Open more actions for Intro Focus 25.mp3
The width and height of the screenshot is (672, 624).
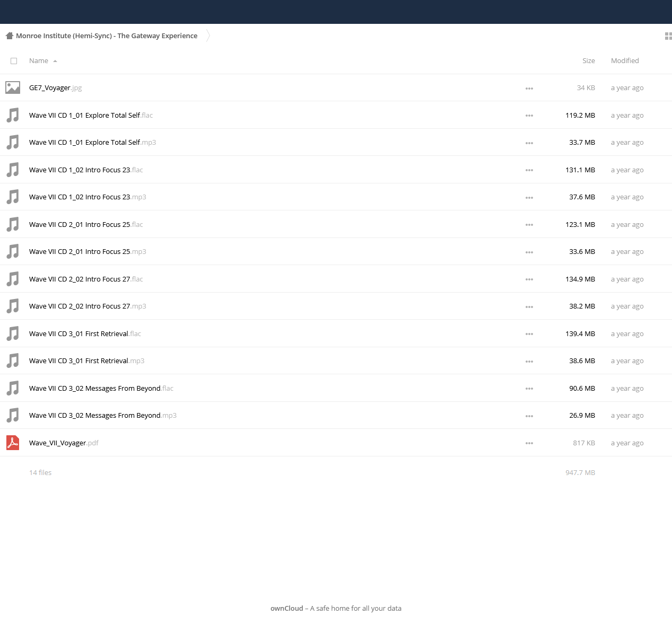(529, 252)
